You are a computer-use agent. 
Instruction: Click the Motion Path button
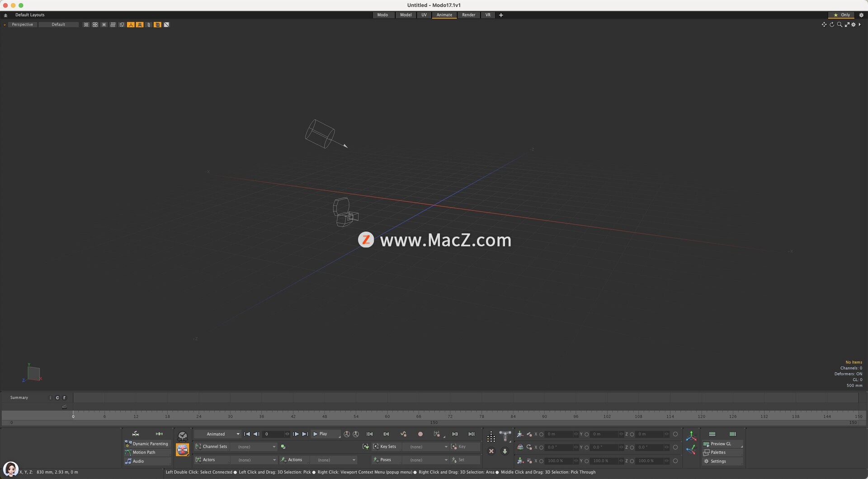(x=147, y=452)
